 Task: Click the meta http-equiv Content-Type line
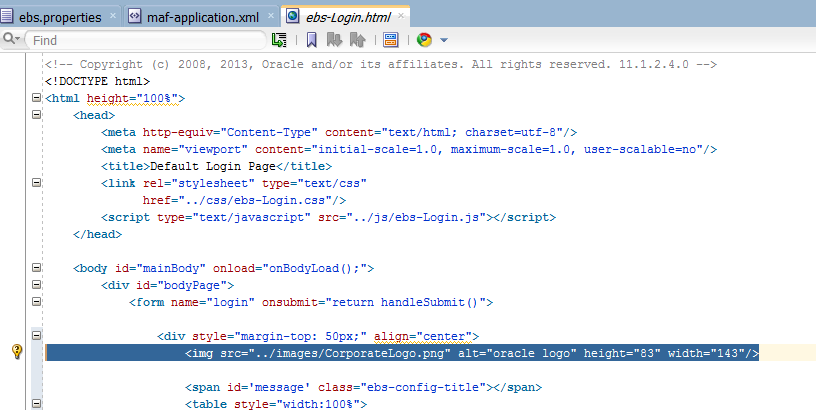(x=339, y=133)
